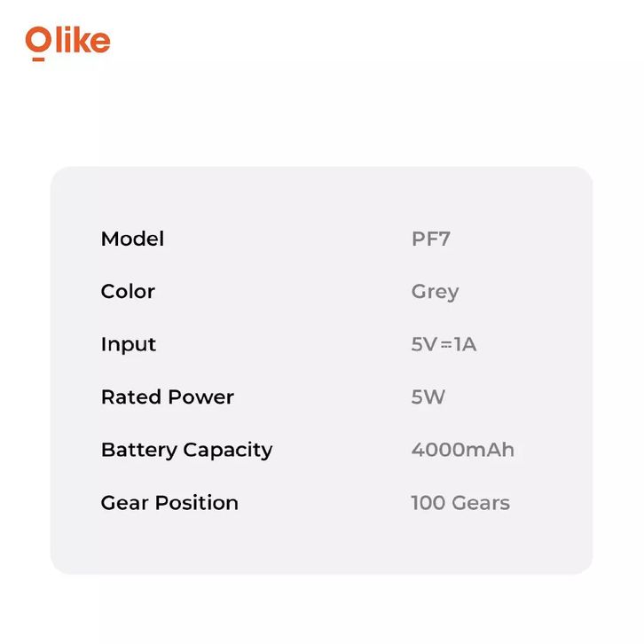Viewport: 644px width, 644px height.
Task: Click the word Power in Rated Power
Action: 201,397
